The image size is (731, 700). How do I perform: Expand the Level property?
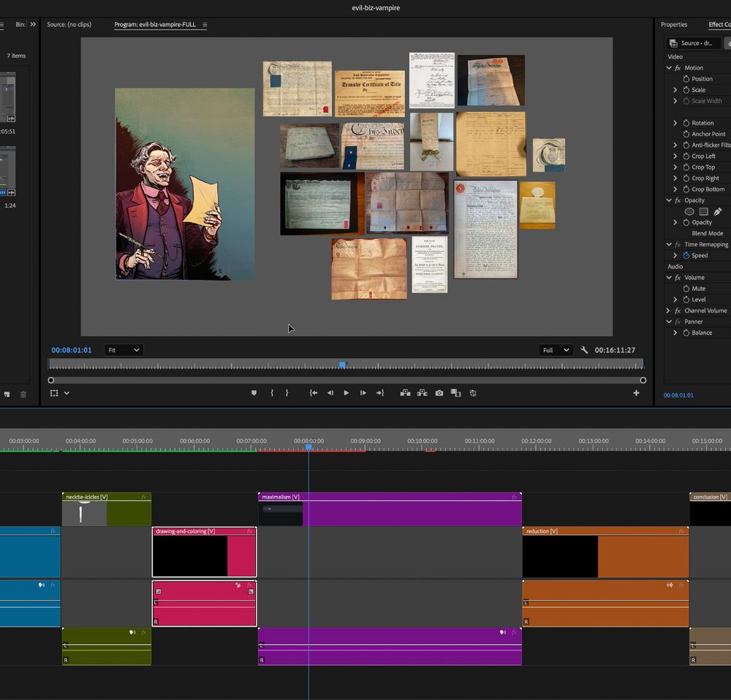click(675, 300)
